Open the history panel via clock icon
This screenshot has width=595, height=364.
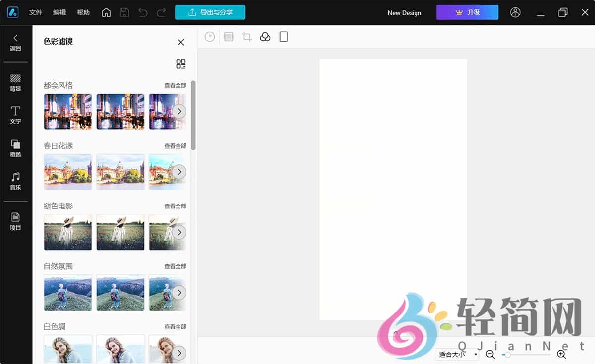(210, 36)
